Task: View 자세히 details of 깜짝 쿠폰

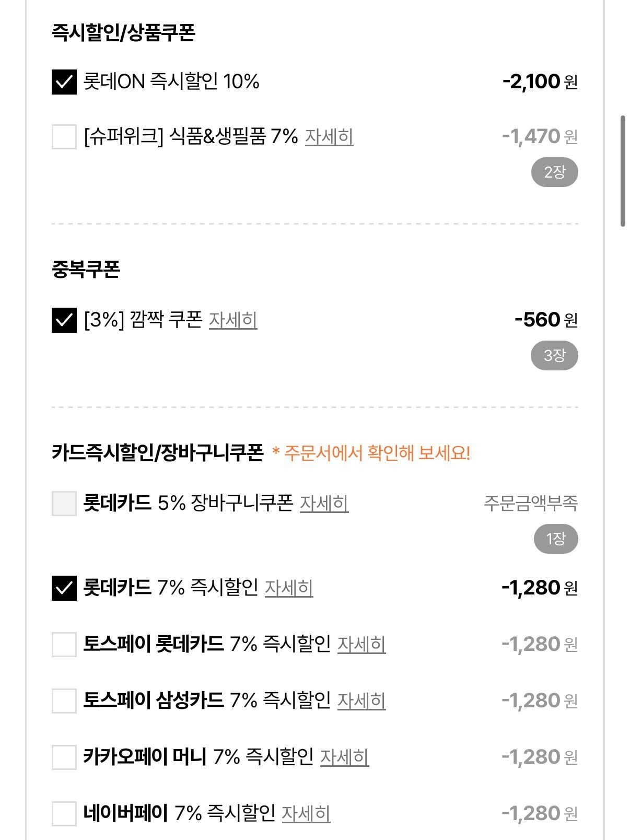Action: [233, 320]
